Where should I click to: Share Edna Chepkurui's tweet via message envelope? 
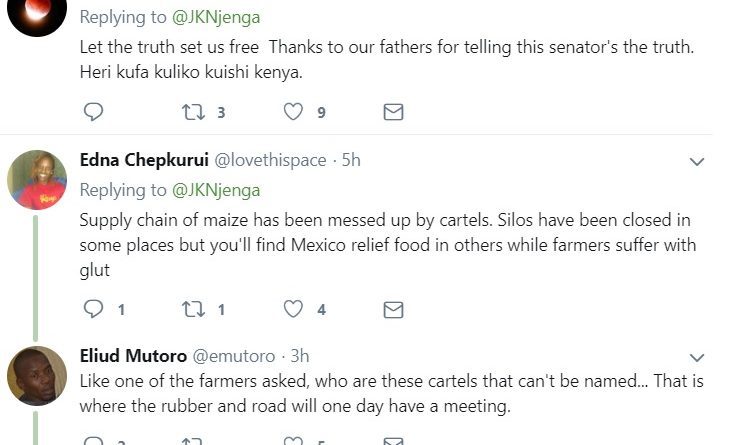(x=393, y=310)
